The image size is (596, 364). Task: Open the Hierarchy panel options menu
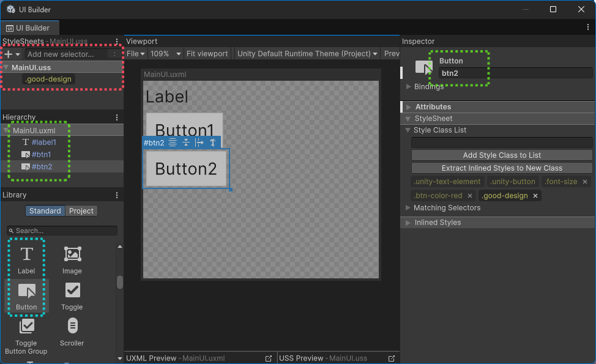pyautogui.click(x=117, y=117)
